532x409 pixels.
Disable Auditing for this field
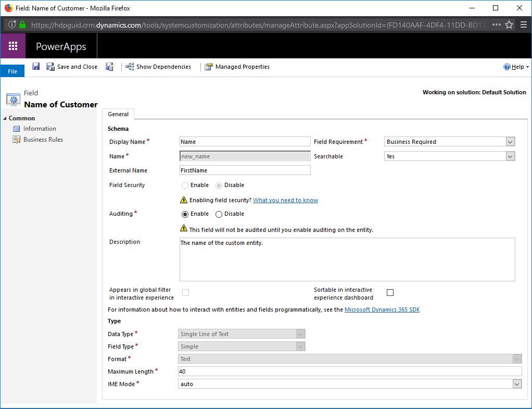pyautogui.click(x=219, y=214)
